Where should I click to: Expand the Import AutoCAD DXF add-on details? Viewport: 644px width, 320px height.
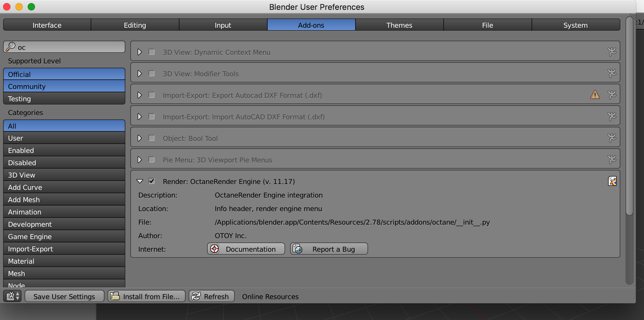tap(140, 117)
